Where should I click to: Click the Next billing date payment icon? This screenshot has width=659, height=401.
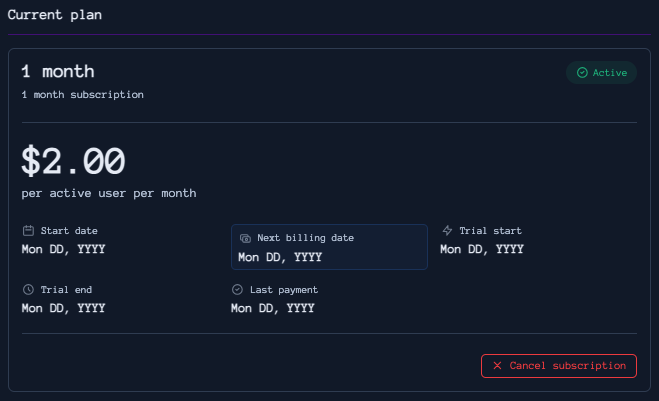pyautogui.click(x=245, y=238)
